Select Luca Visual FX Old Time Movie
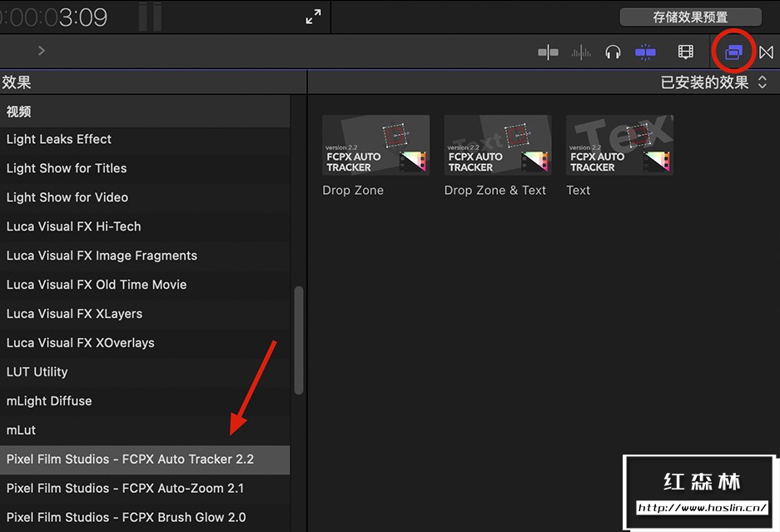This screenshot has height=532, width=780. (145, 285)
